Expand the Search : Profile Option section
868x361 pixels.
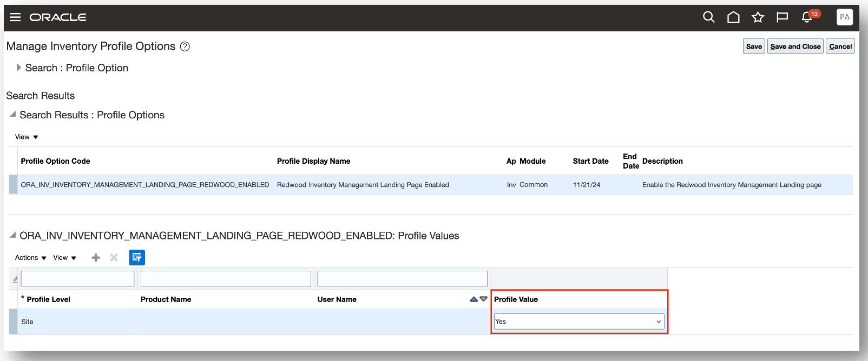[19, 68]
